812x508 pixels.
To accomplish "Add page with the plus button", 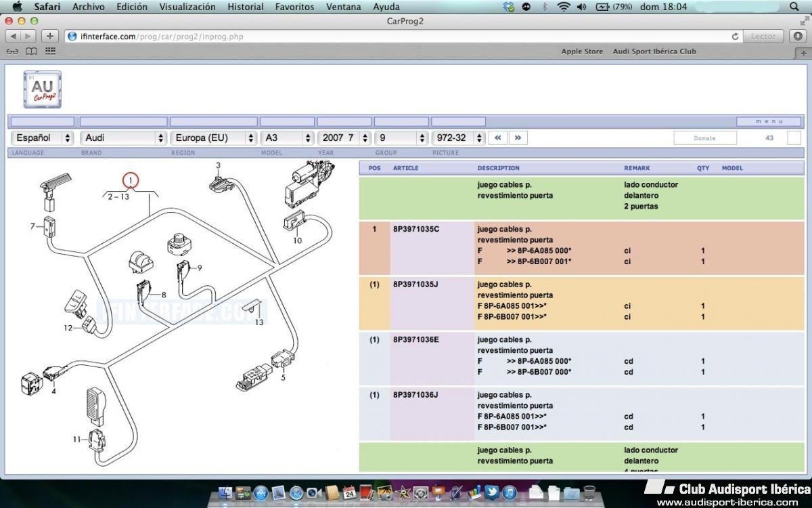I will point(50,36).
